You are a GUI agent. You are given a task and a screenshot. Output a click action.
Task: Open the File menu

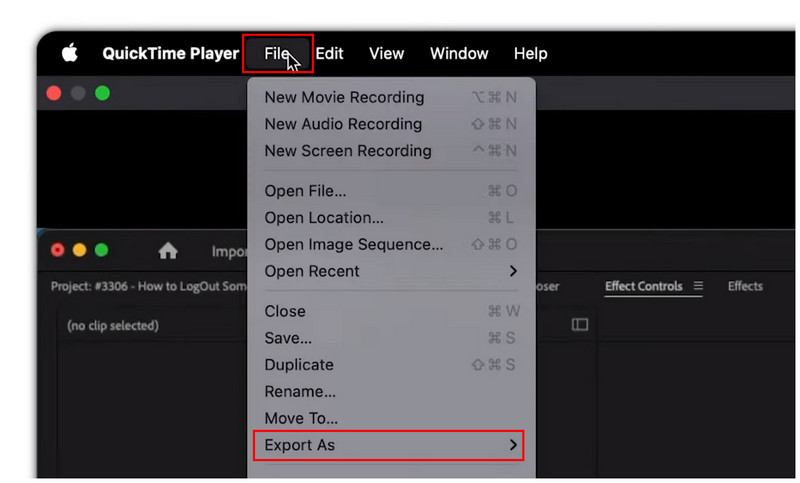[x=278, y=54]
